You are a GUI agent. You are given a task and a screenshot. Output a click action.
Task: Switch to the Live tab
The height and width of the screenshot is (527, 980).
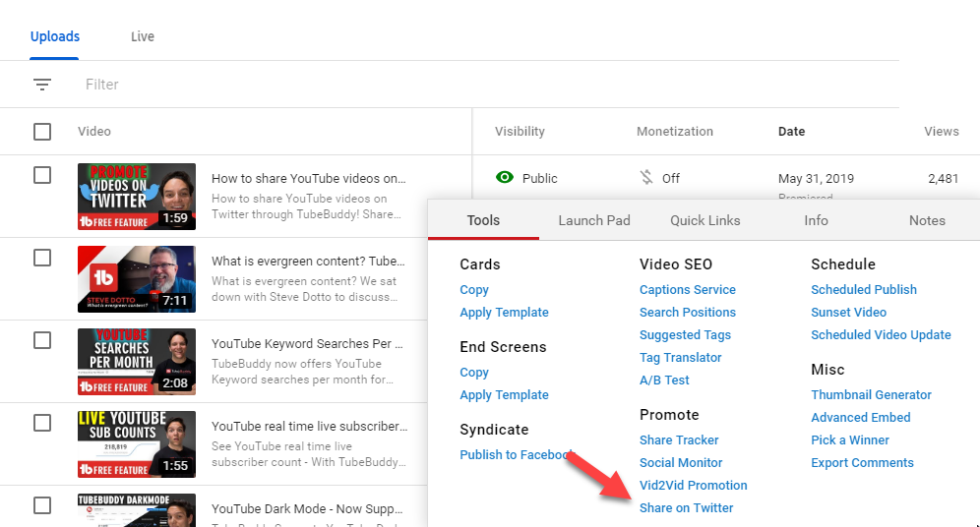coord(143,36)
